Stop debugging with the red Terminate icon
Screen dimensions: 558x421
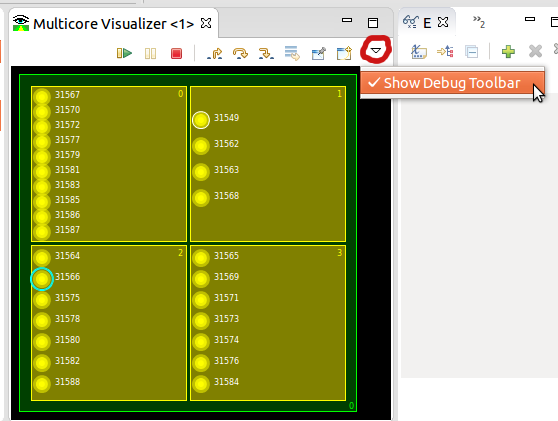coord(177,54)
